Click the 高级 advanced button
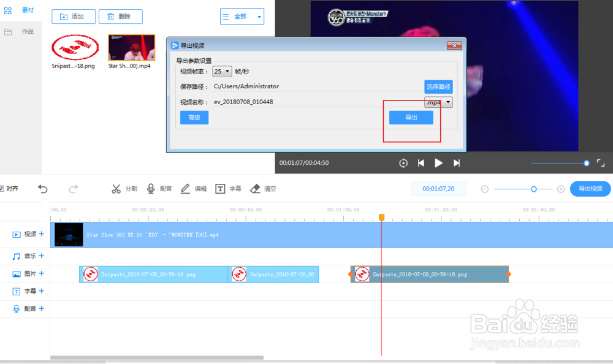This screenshot has width=613, height=364. [194, 117]
